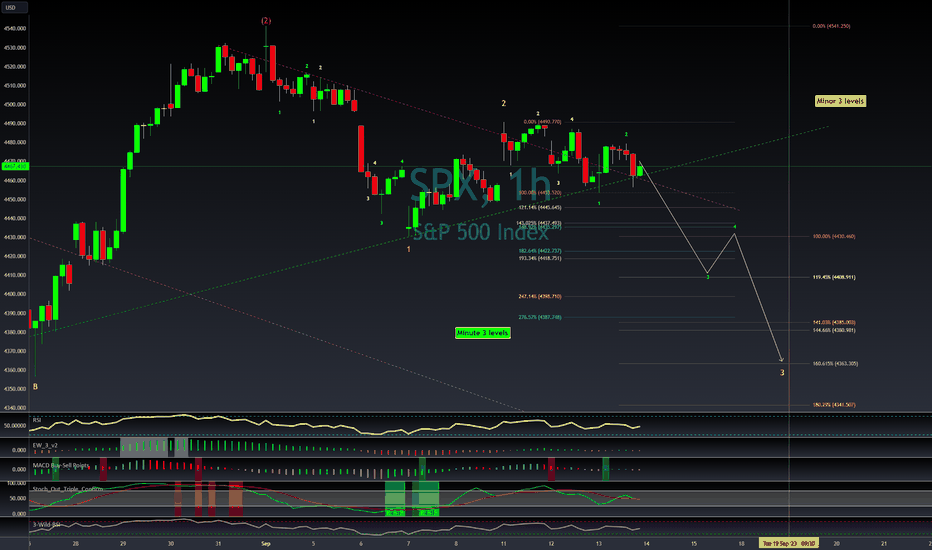This screenshot has height=550, width=932.
Task: Click the 4540.000 price axis label
Action: pos(14,29)
